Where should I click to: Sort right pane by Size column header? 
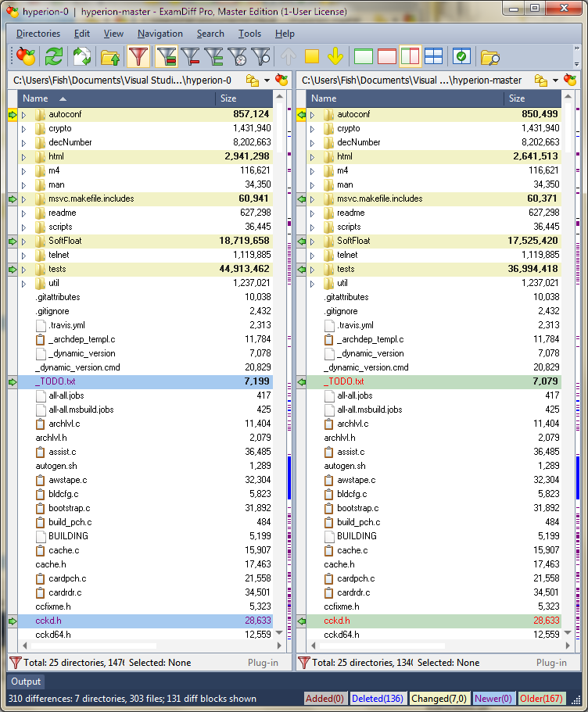point(532,98)
